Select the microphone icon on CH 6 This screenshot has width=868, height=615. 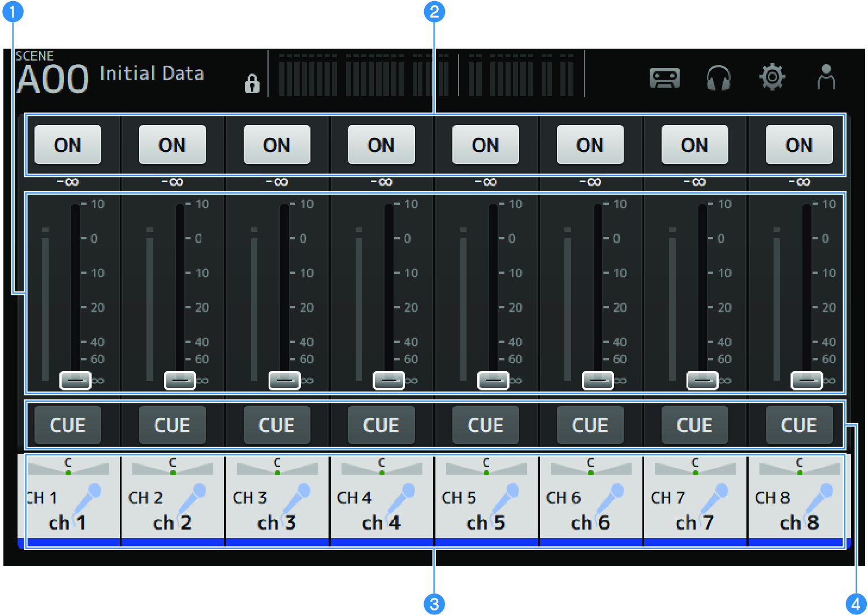coord(609,500)
